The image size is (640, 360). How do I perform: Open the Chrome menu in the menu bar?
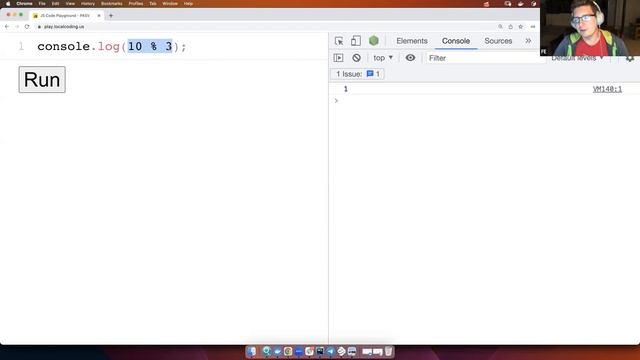click(24, 3)
